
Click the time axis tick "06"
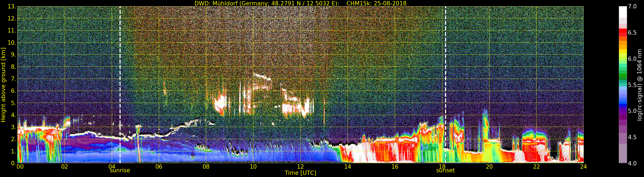click(159, 166)
